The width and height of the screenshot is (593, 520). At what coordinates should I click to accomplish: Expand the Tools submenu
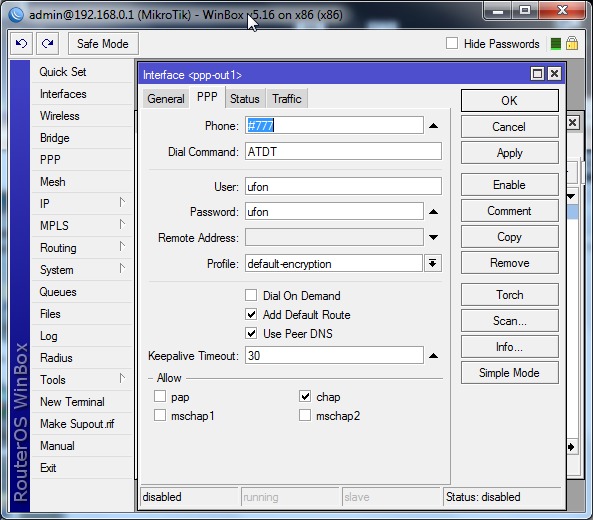click(122, 378)
